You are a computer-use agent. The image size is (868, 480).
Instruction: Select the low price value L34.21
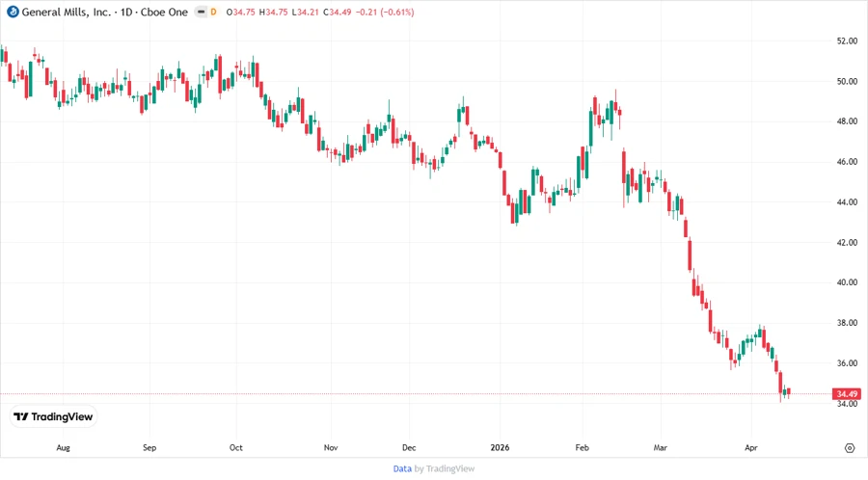tap(305, 12)
